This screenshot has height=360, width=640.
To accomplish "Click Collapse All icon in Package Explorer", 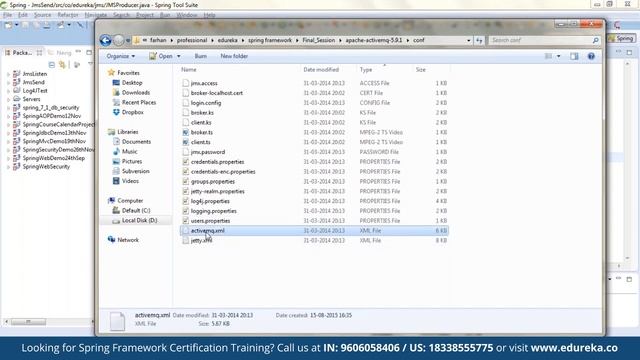I will click(52, 64).
